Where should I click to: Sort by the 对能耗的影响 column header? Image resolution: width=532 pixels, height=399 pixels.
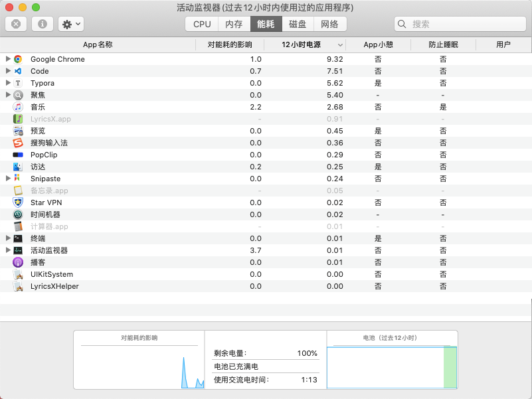pos(230,44)
